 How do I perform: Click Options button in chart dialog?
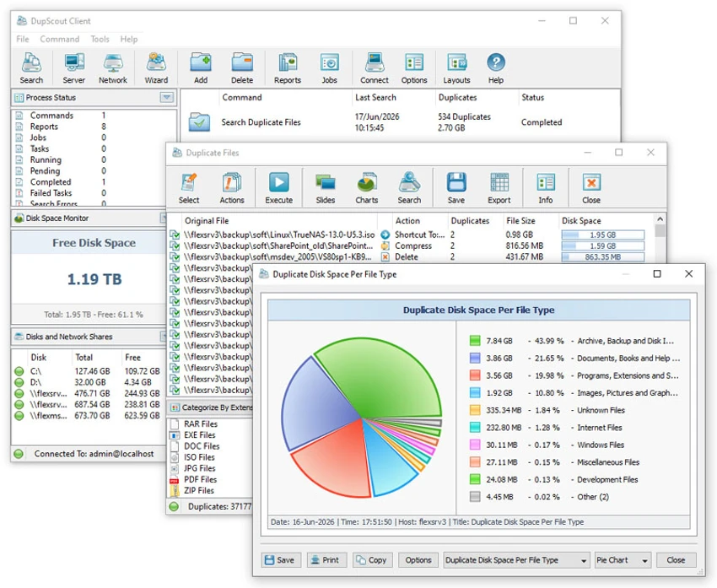click(x=418, y=560)
